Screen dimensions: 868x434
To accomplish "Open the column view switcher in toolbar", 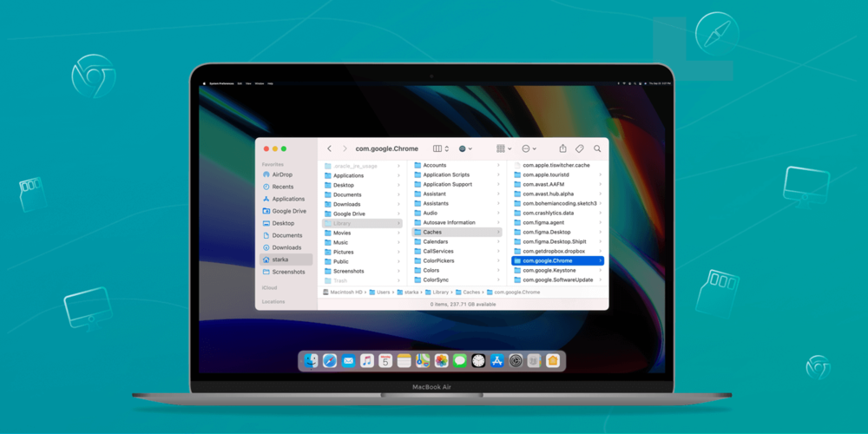I will 441,148.
